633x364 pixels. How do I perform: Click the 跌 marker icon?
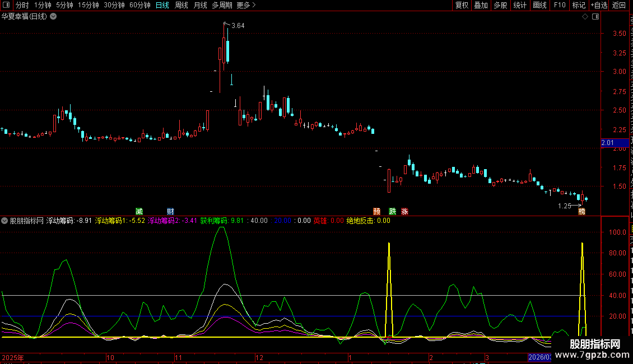click(393, 211)
